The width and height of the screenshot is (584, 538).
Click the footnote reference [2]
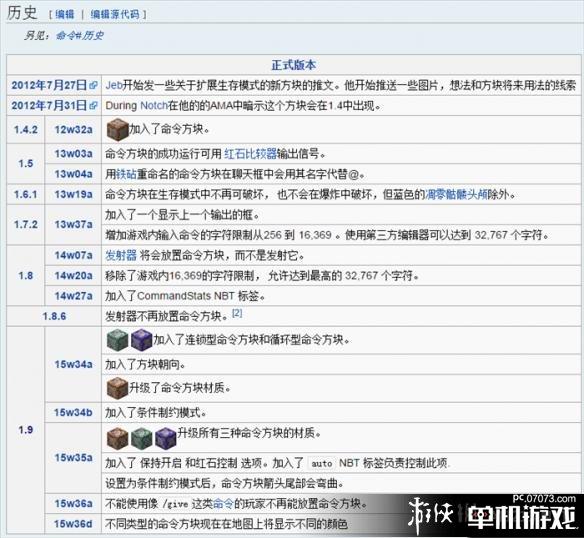tap(237, 313)
